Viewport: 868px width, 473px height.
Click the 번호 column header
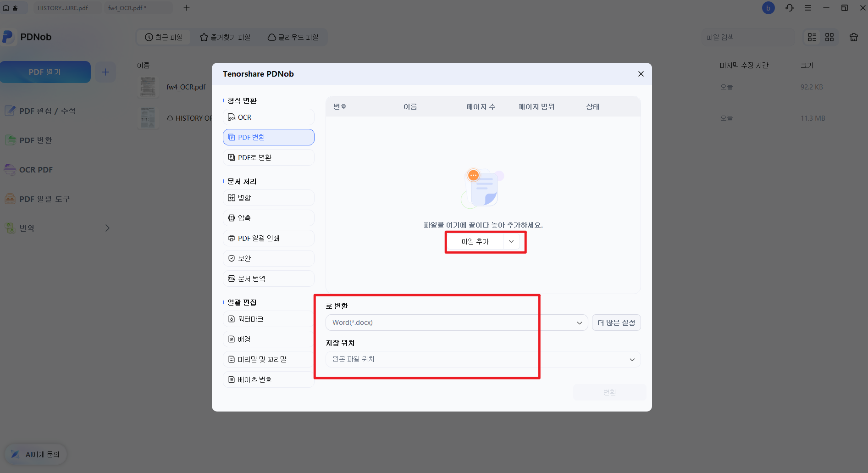click(x=340, y=106)
